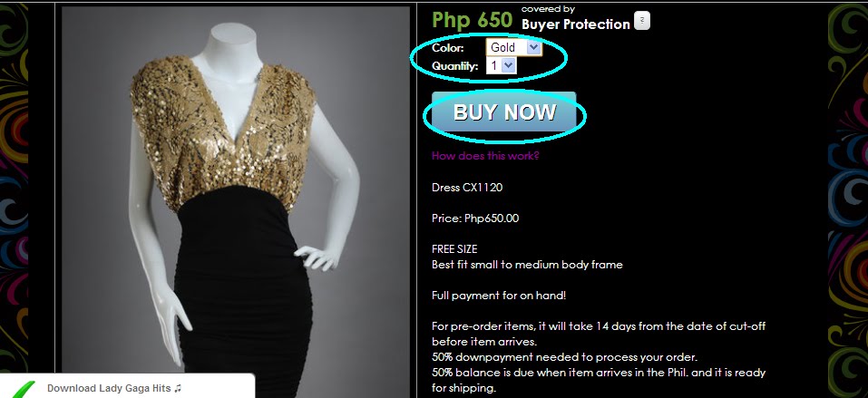This screenshot has height=398, width=868.
Task: Open the How does this work? link
Action: 485,156
